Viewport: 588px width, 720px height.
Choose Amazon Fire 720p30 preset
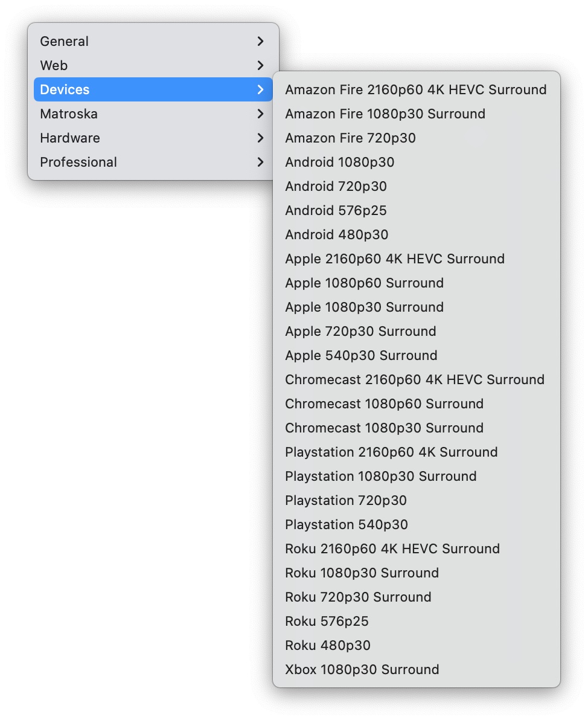[x=416, y=138]
